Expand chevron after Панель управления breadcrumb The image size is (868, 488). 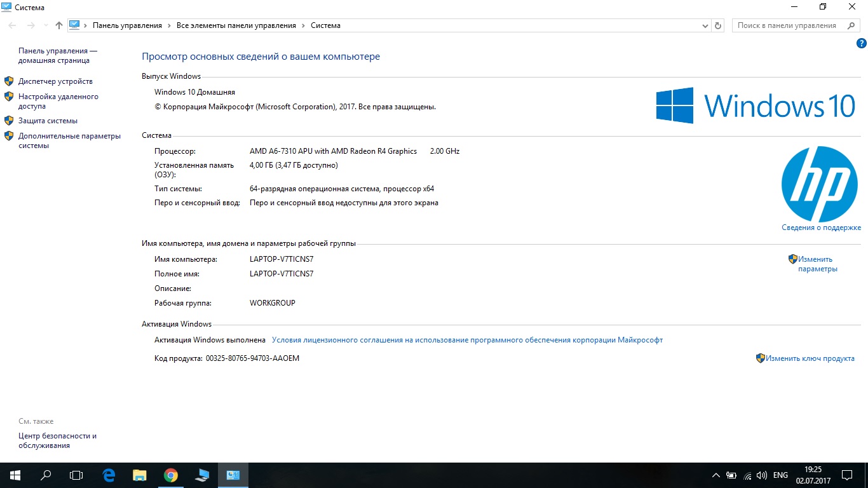[x=169, y=25]
